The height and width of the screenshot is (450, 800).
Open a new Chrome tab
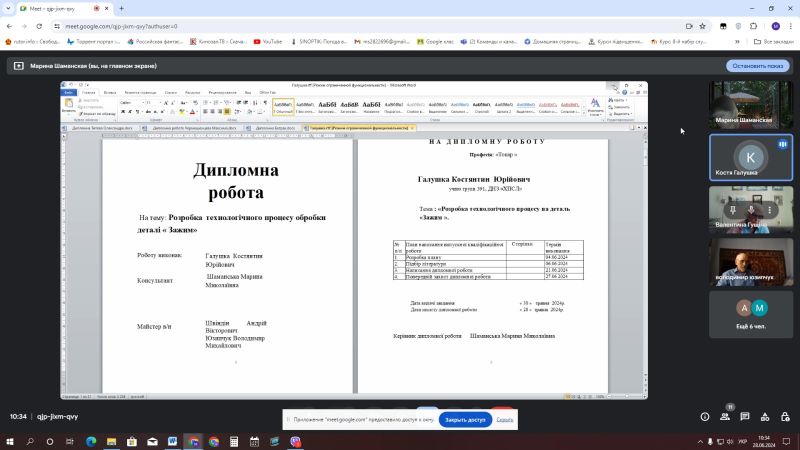121,9
